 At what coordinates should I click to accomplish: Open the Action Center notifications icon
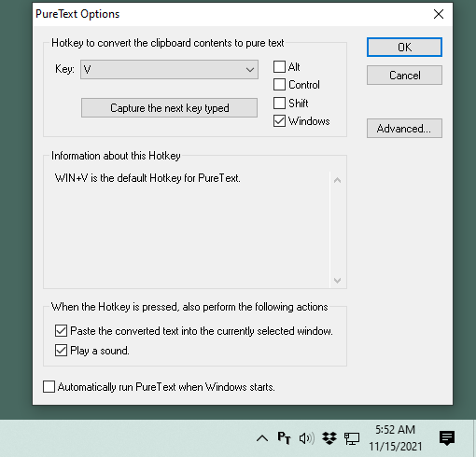447,438
